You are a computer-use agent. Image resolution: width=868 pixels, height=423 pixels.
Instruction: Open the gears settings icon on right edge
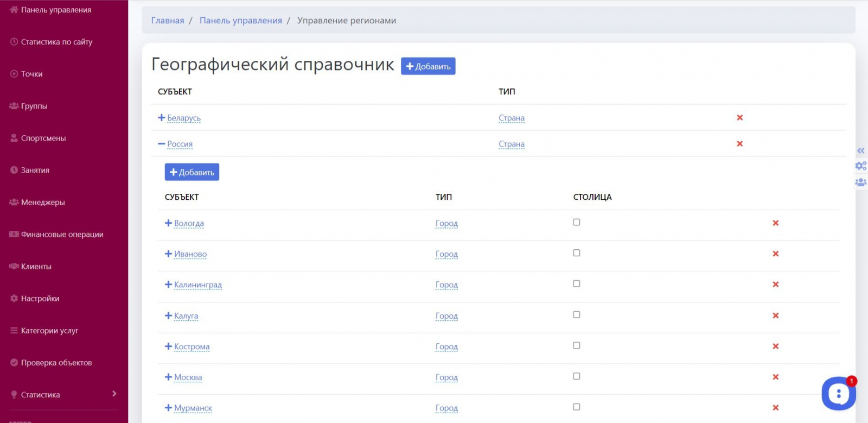click(x=861, y=166)
